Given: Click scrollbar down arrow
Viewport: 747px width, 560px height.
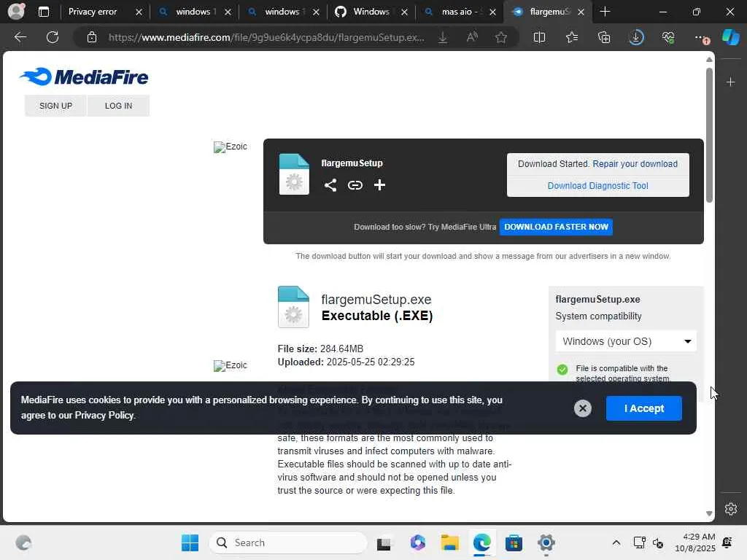Looking at the screenshot, I should pyautogui.click(x=709, y=513).
